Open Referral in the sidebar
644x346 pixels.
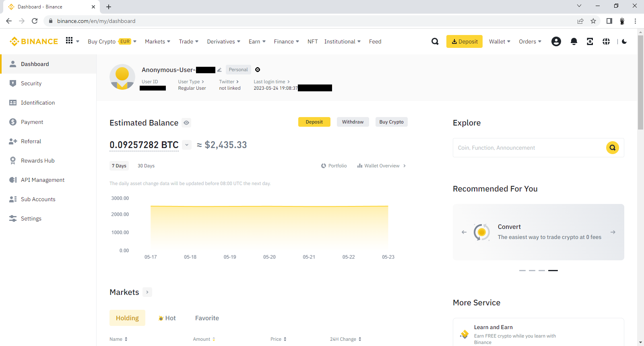tap(48, 141)
